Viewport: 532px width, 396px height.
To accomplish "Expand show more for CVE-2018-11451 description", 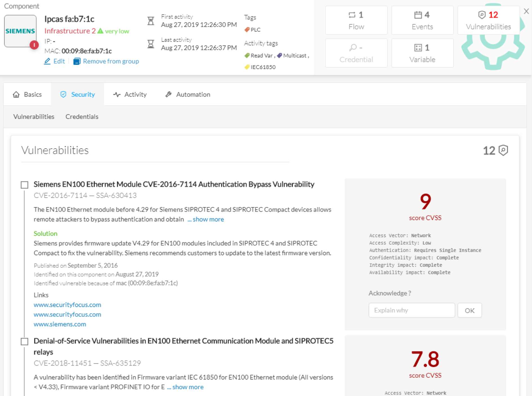I will (185, 387).
